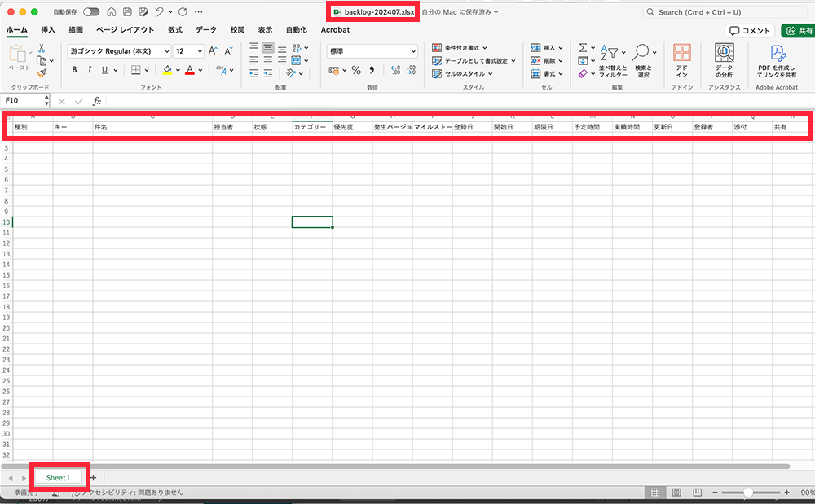Switch to the 数式 tab
Image resolution: width=815 pixels, height=504 pixels.
pyautogui.click(x=175, y=30)
